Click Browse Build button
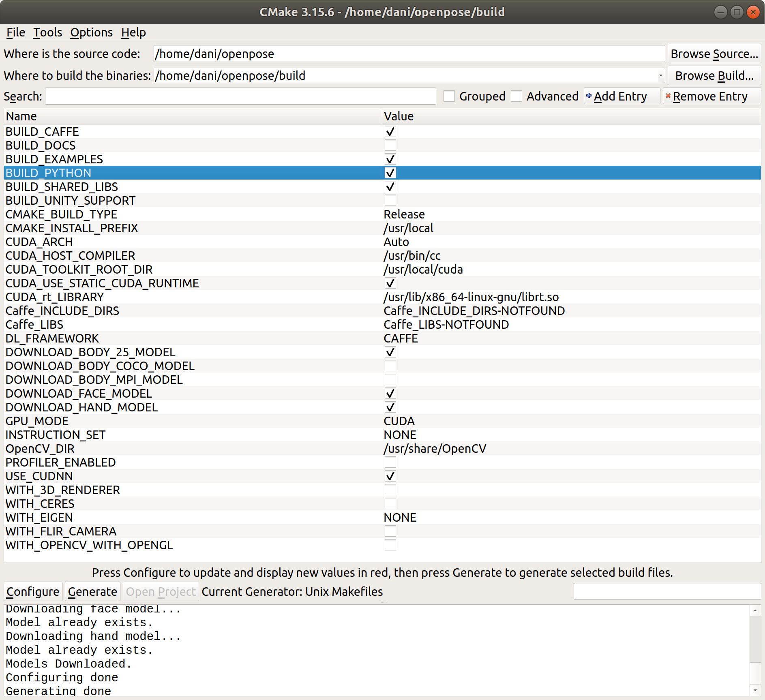The width and height of the screenshot is (765, 700). (x=714, y=76)
